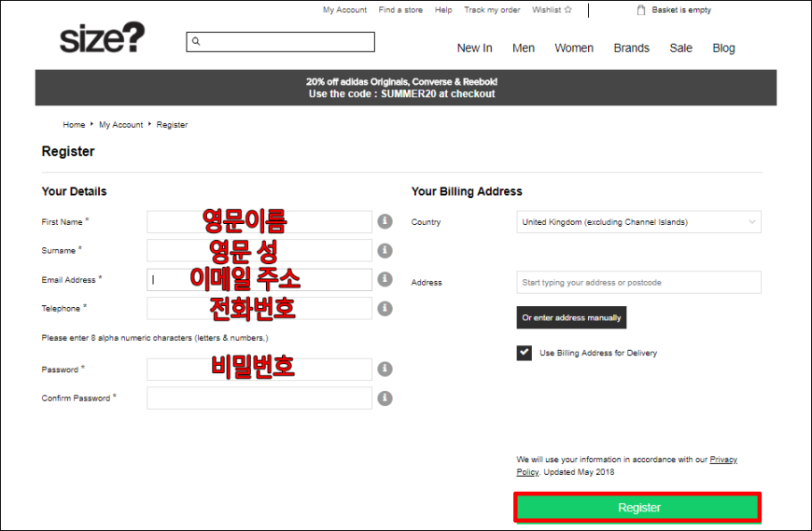812x531 pixels.
Task: Toggle Use Billing Address for Delivery checkbox
Action: click(x=525, y=353)
